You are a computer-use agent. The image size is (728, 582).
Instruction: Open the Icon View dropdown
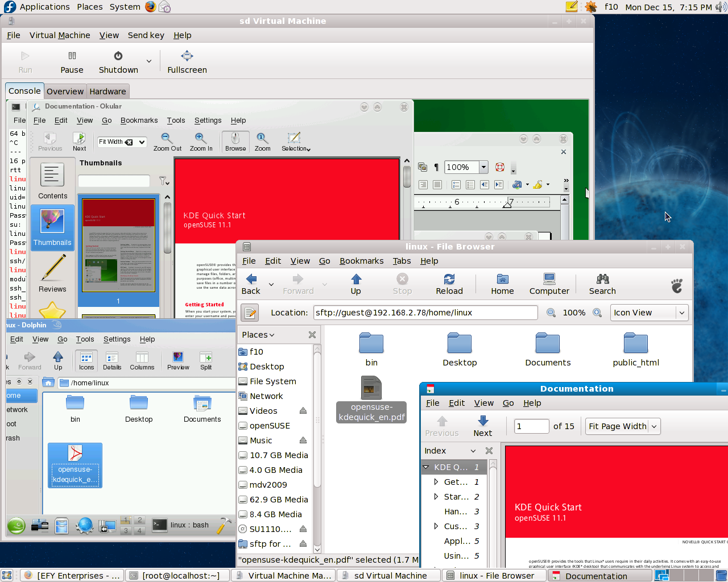point(649,313)
